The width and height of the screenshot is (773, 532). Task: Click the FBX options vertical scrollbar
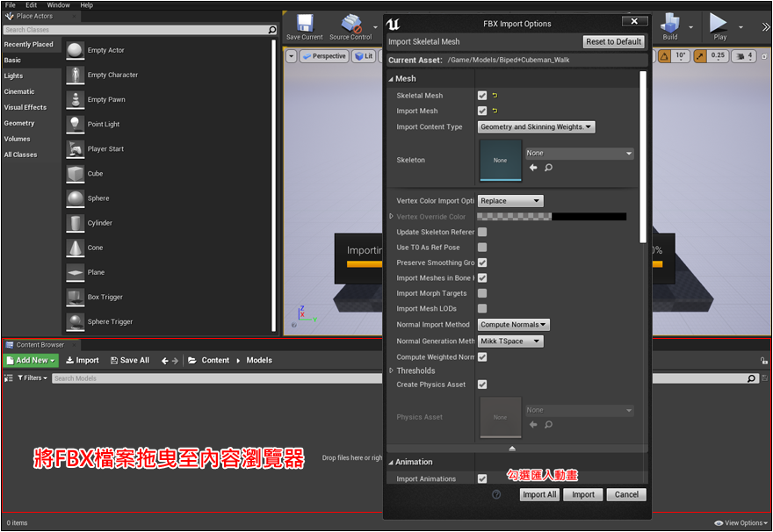click(643, 157)
